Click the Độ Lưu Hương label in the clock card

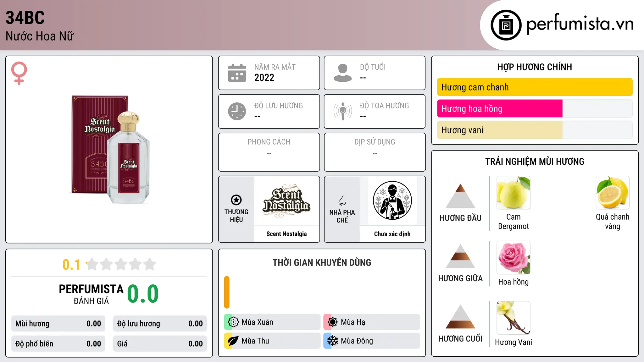(278, 106)
